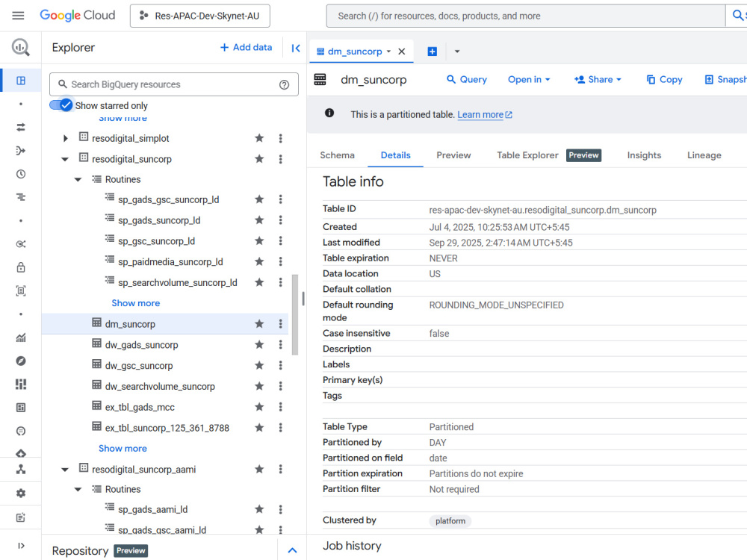The height and width of the screenshot is (560, 747).
Task: Open the hierarchy icon in left sidebar
Action: [x=20, y=470]
